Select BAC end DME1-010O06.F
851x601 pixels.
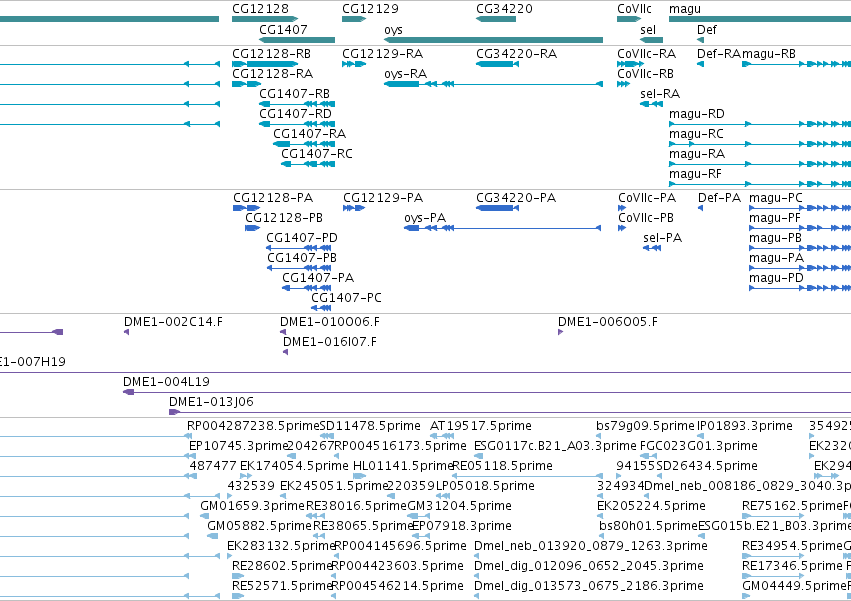tap(330, 322)
